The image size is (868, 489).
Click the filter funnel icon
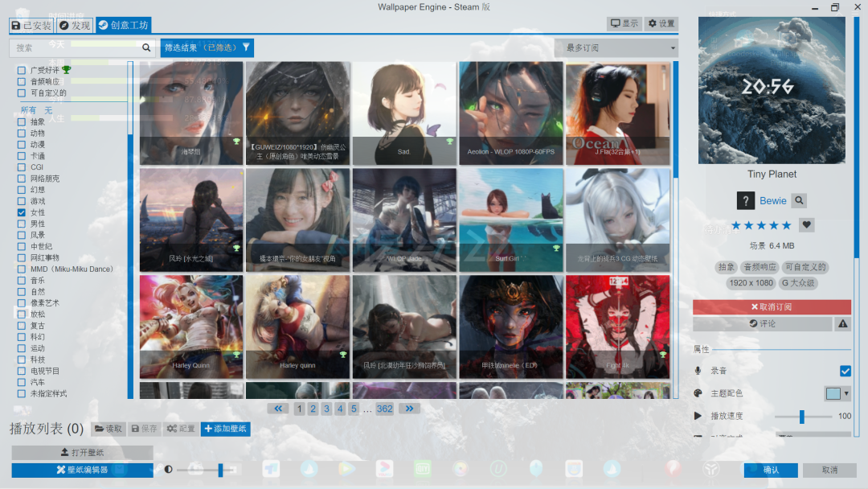[x=247, y=47]
